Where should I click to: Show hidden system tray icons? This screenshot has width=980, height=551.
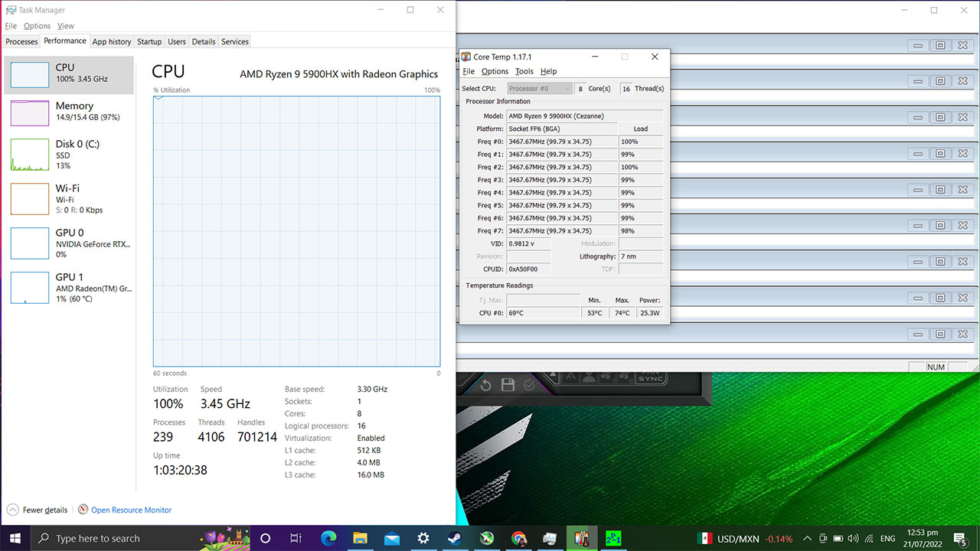pyautogui.click(x=807, y=539)
